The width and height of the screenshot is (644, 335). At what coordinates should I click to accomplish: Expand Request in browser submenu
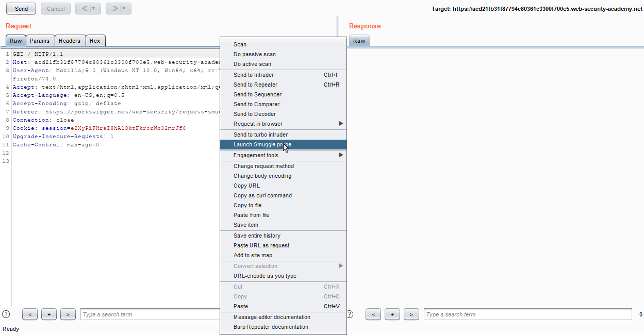tap(283, 124)
